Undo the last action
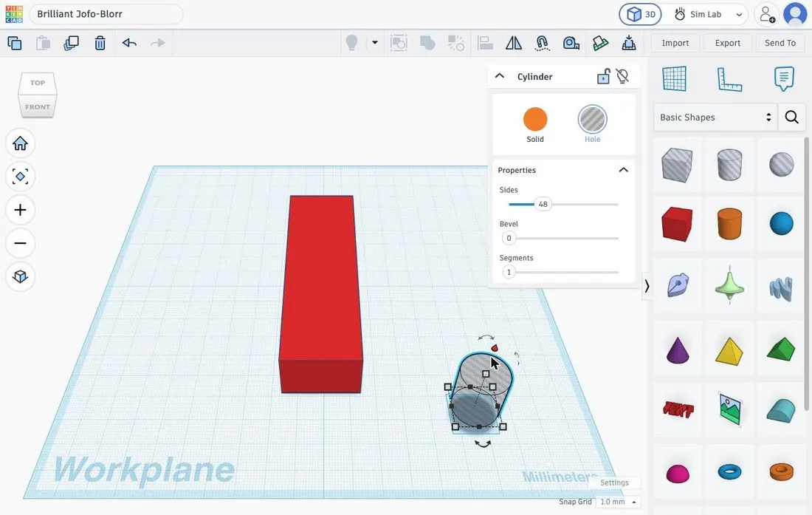 click(129, 43)
